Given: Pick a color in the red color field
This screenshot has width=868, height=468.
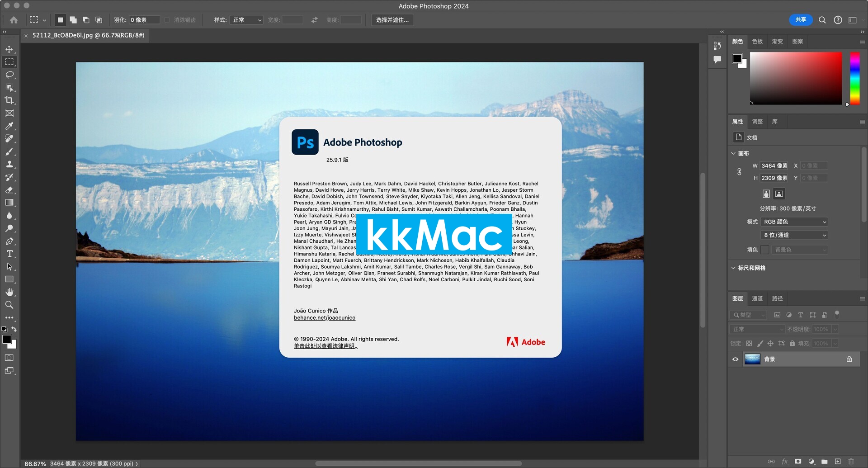Looking at the screenshot, I should tap(796, 78).
